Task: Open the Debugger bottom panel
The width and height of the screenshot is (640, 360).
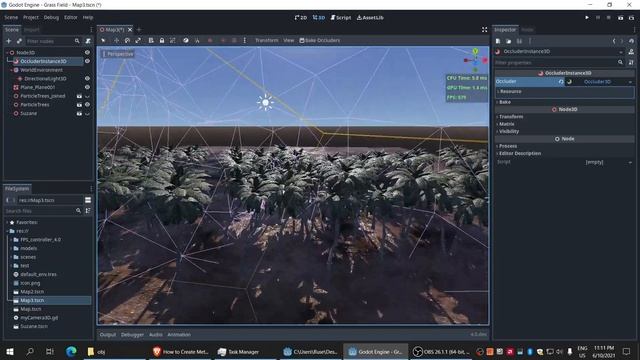Action: (x=132, y=335)
